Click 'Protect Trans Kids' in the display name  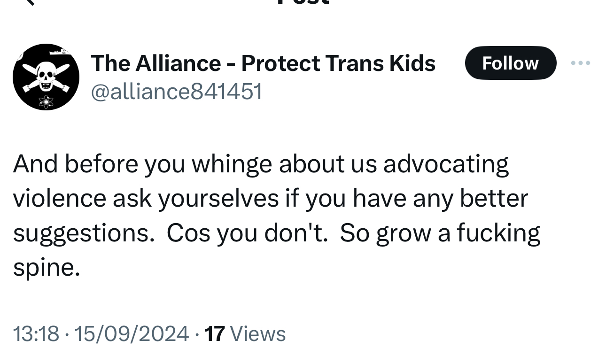click(x=338, y=63)
